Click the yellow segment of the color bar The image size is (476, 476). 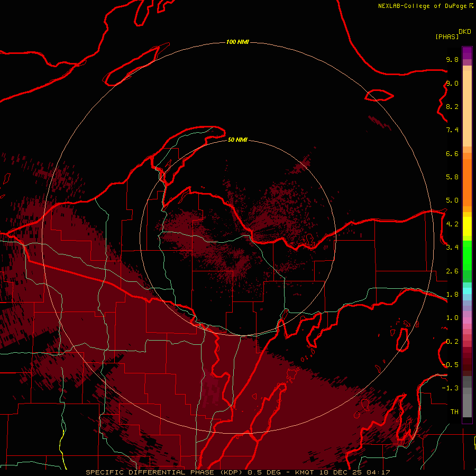coord(467,226)
